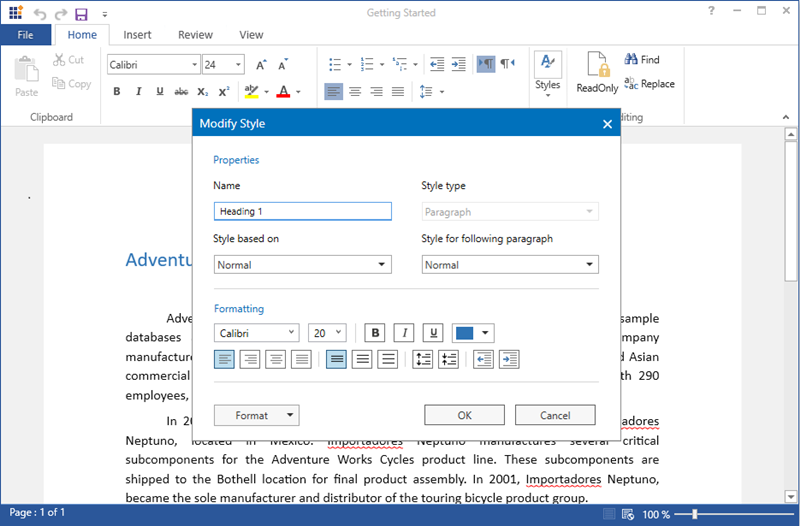The width and height of the screenshot is (800, 526).
Task: Grow font size in the ribbon
Action: coord(261,65)
